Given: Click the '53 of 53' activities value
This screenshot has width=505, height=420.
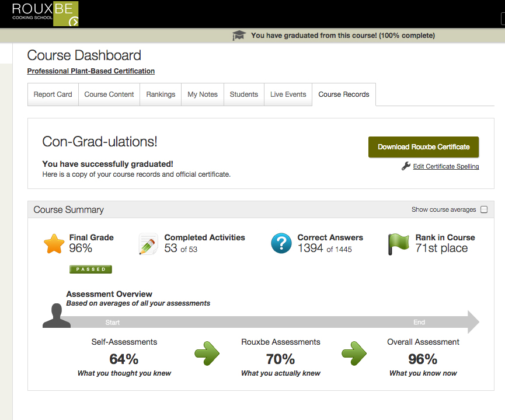Looking at the screenshot, I should point(180,249).
